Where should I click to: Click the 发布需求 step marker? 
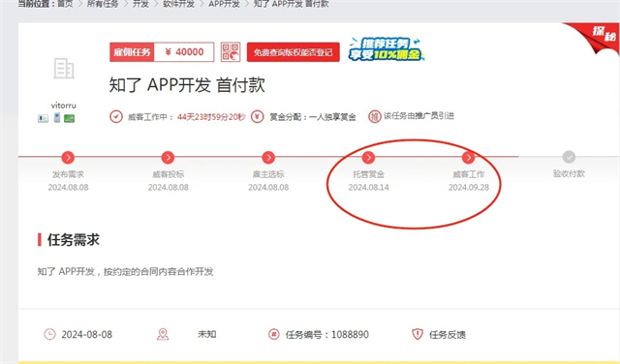(x=68, y=157)
